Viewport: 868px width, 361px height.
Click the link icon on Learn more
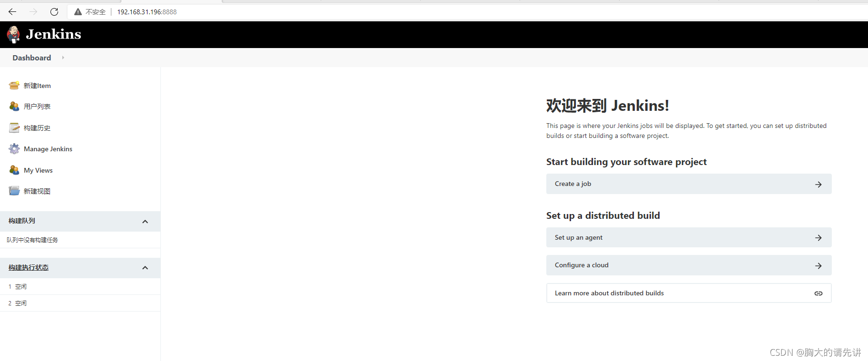click(819, 293)
